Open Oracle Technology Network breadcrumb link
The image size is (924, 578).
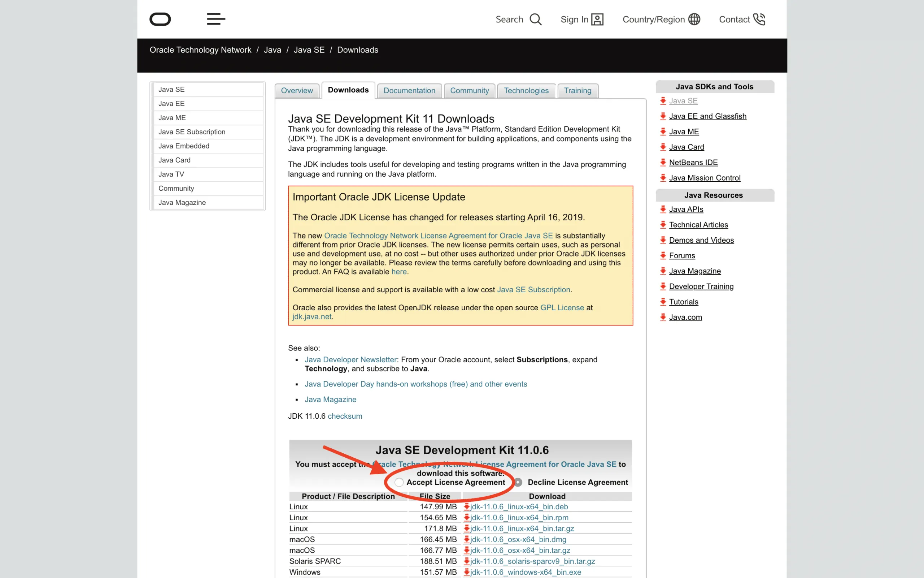[200, 50]
